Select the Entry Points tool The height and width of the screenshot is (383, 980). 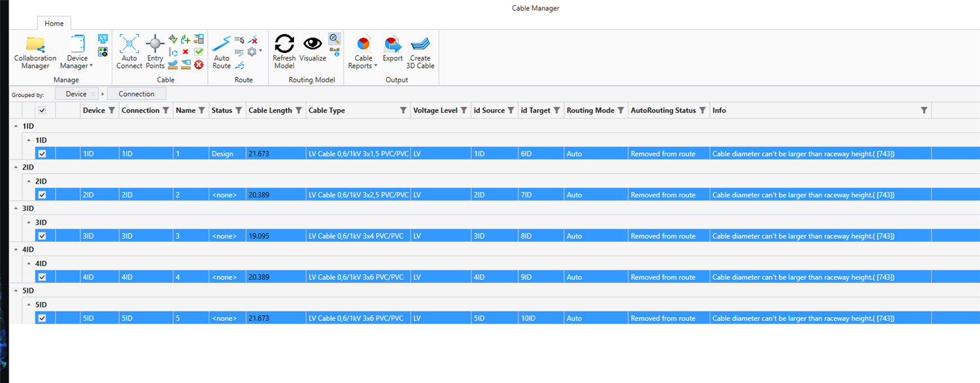155,52
